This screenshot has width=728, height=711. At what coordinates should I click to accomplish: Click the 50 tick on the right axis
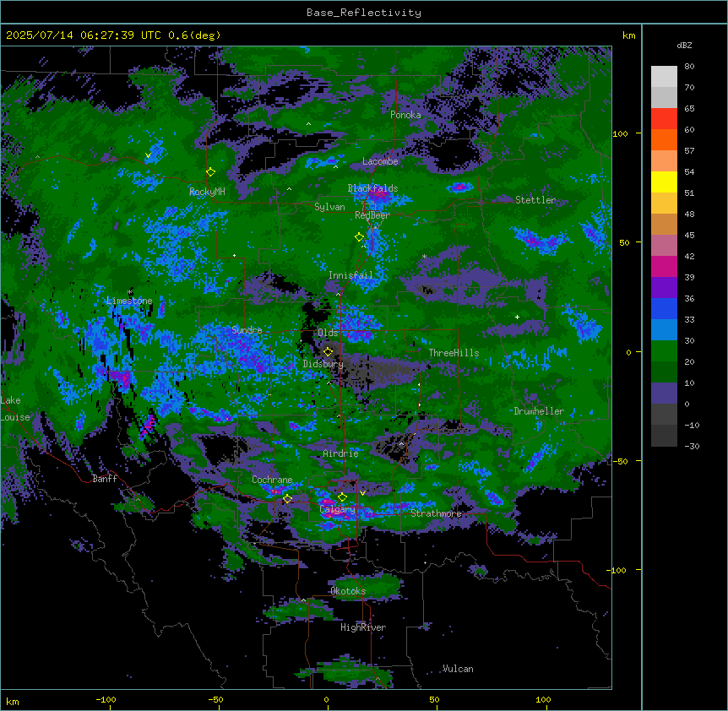624,242
